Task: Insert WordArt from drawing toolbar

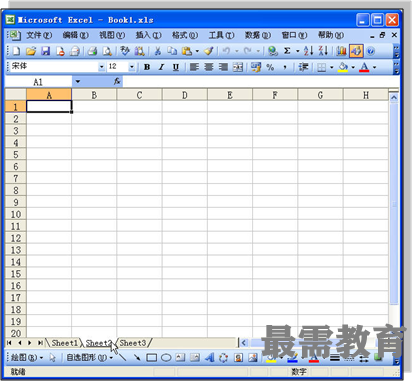Action: click(x=209, y=358)
